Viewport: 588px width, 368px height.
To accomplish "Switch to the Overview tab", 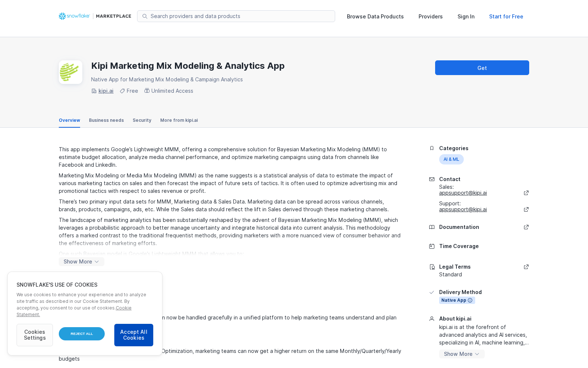I will [x=69, y=120].
